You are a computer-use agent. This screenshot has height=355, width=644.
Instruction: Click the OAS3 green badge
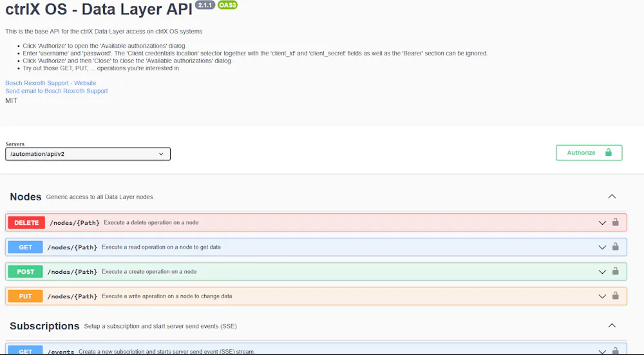(x=227, y=5)
